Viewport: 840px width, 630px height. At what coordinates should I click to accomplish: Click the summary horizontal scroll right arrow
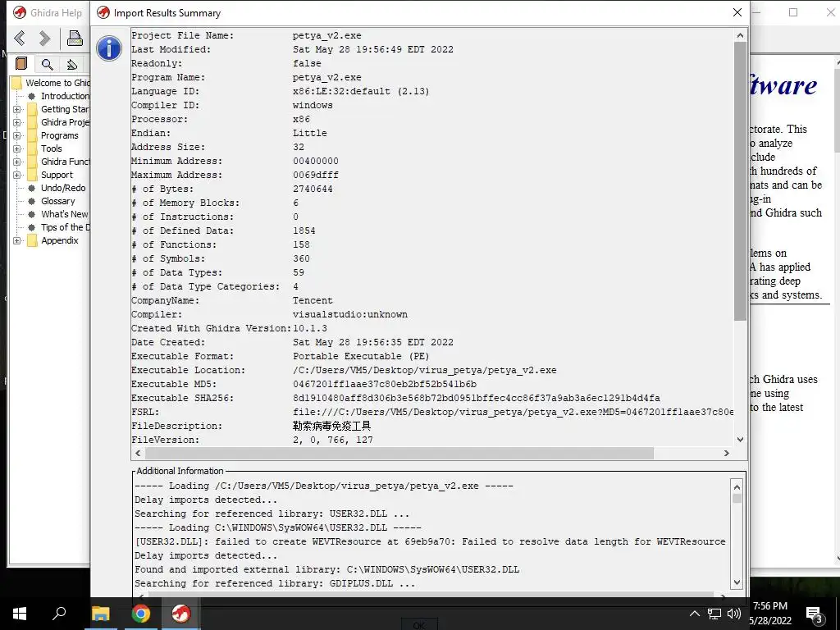point(727,453)
